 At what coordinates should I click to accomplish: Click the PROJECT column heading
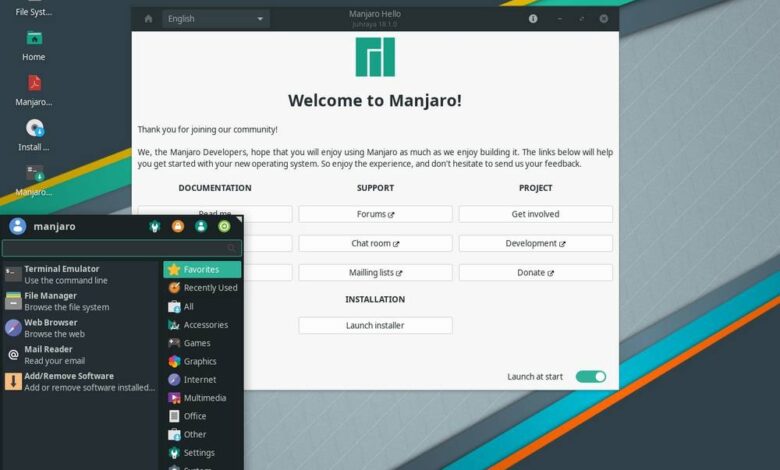[x=535, y=188]
